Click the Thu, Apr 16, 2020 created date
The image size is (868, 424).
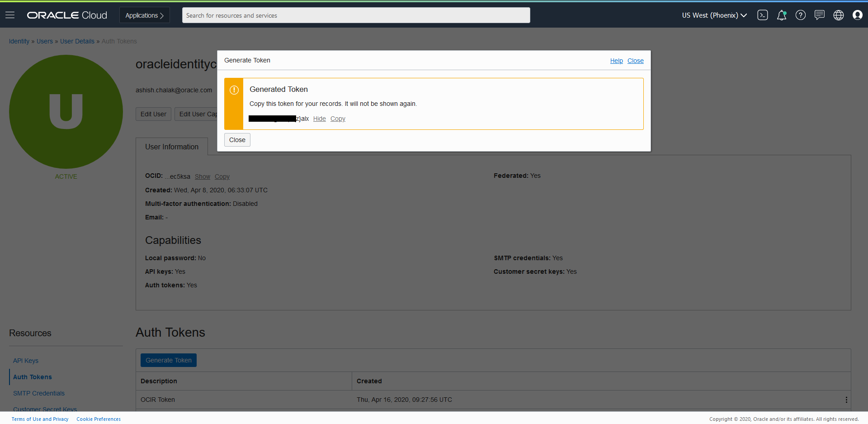click(404, 400)
